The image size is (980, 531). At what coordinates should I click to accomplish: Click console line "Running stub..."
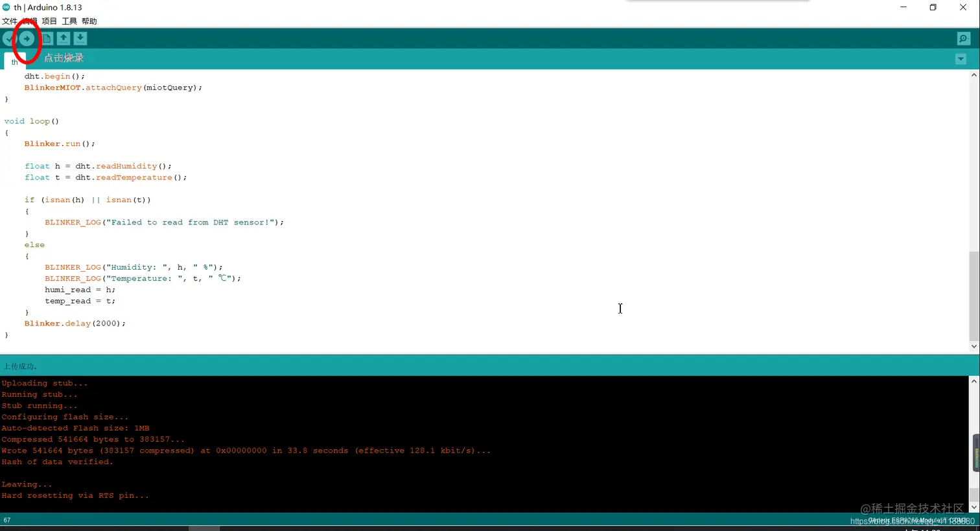tap(39, 394)
